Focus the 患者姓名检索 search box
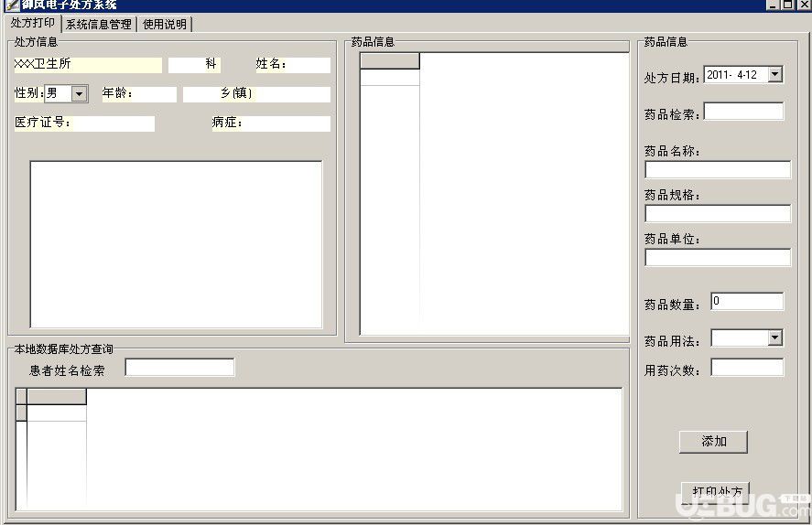 (179, 368)
